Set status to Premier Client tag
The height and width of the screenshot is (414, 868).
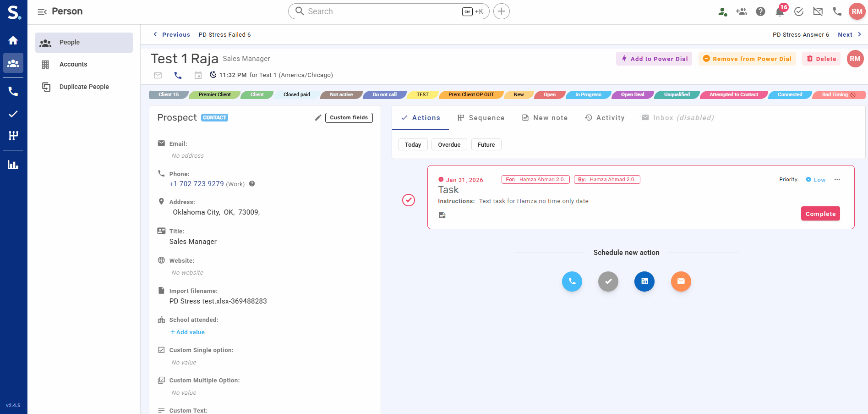pos(214,95)
